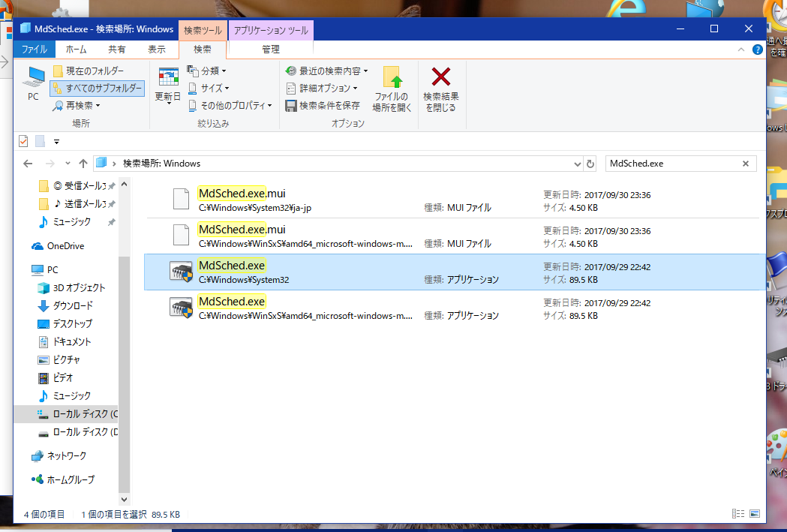Refresh the search results
The width and height of the screenshot is (787, 532).
tap(590, 164)
